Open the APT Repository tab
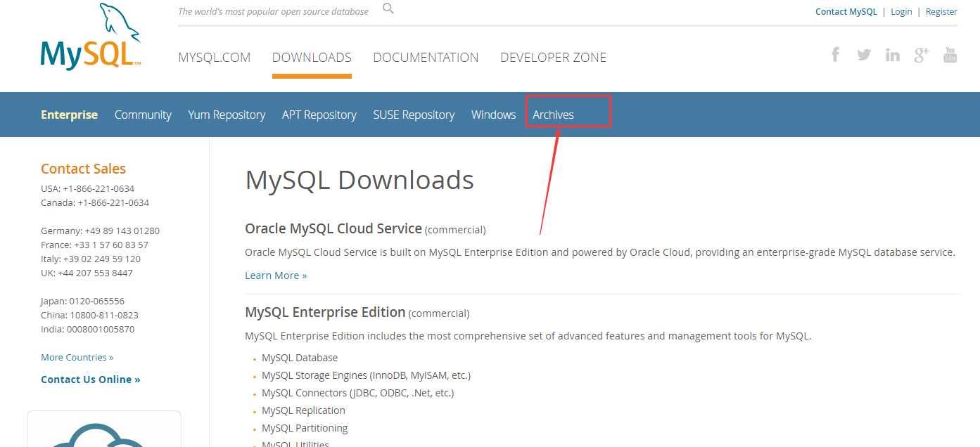The height and width of the screenshot is (447, 980). click(x=319, y=115)
